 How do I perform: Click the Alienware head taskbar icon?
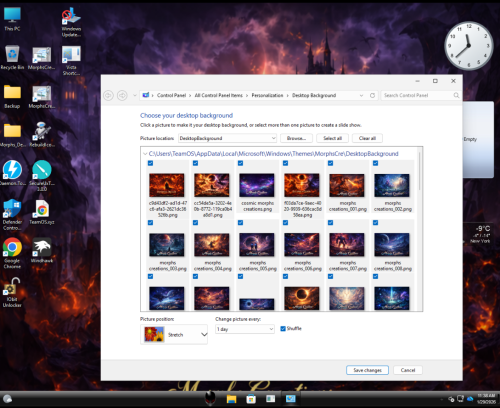pos(210,398)
